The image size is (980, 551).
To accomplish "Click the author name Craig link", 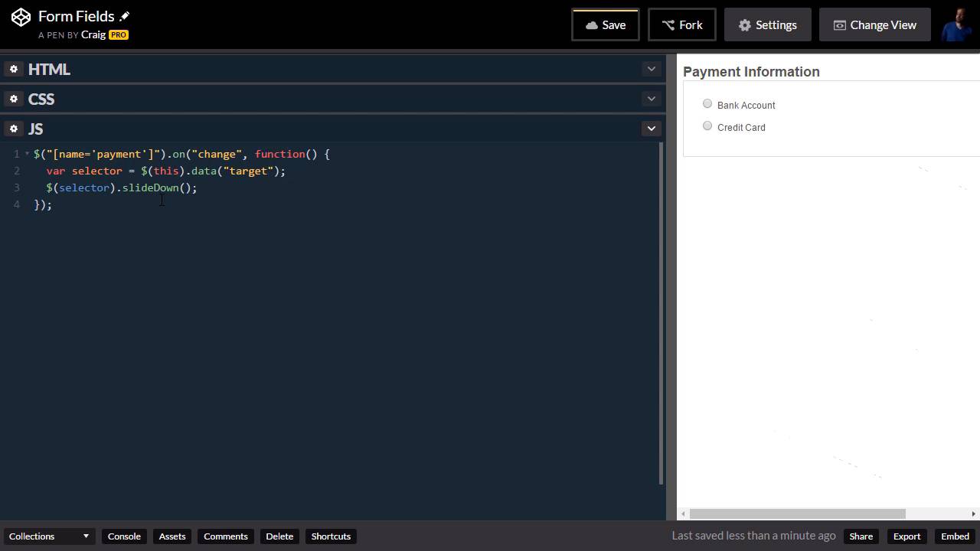I will click(93, 34).
